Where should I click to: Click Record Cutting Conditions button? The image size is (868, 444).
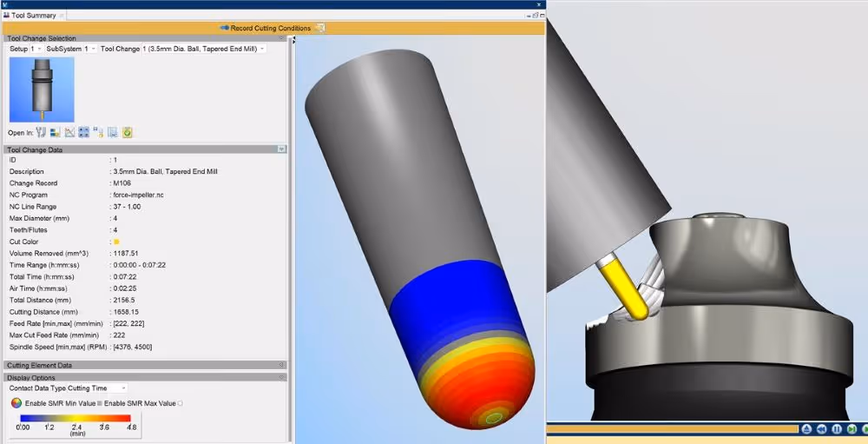point(271,28)
